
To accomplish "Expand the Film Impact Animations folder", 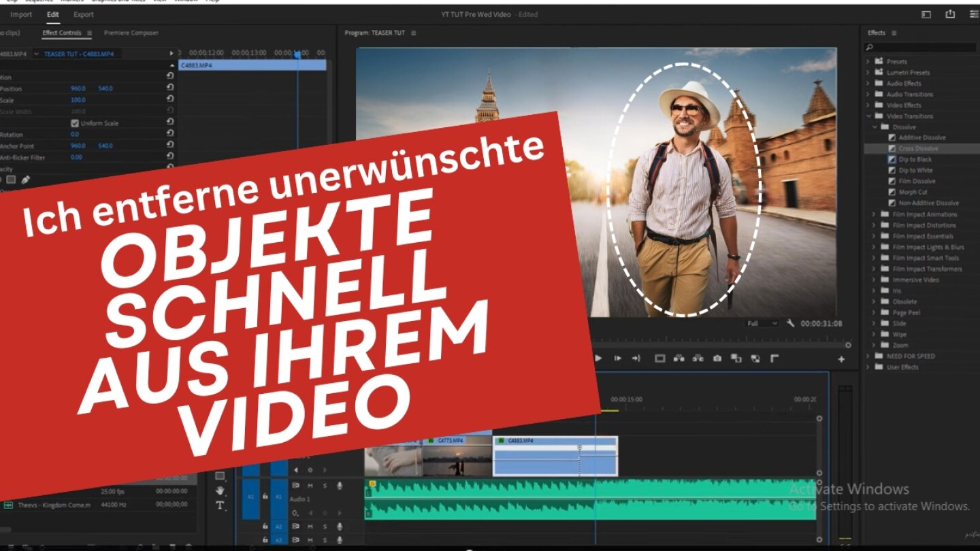I will (875, 214).
